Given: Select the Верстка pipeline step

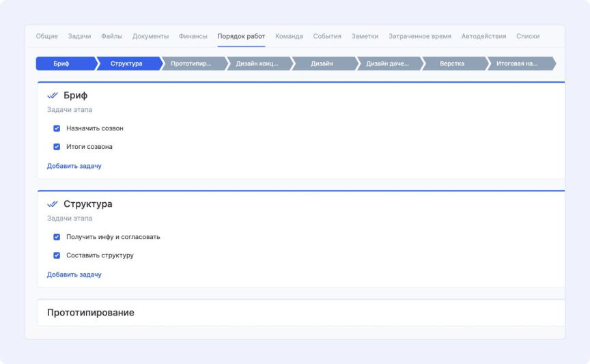Looking at the screenshot, I should 452,64.
